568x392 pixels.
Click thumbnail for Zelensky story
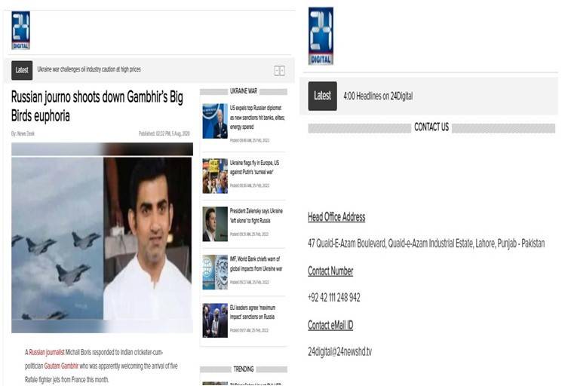[x=215, y=224]
